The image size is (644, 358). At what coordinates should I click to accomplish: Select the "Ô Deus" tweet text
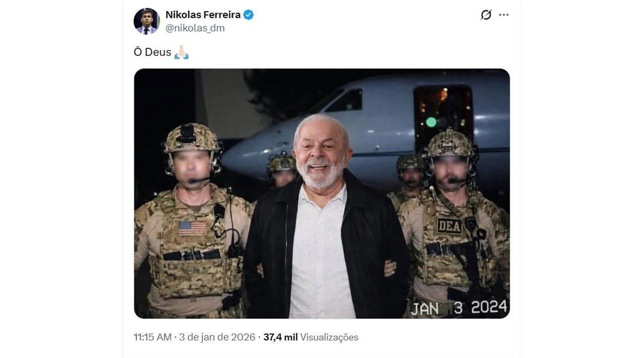click(152, 52)
